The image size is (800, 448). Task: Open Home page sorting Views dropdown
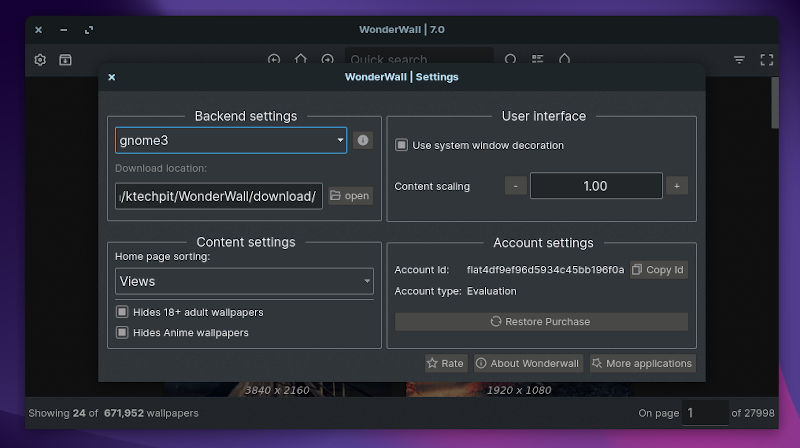point(244,281)
